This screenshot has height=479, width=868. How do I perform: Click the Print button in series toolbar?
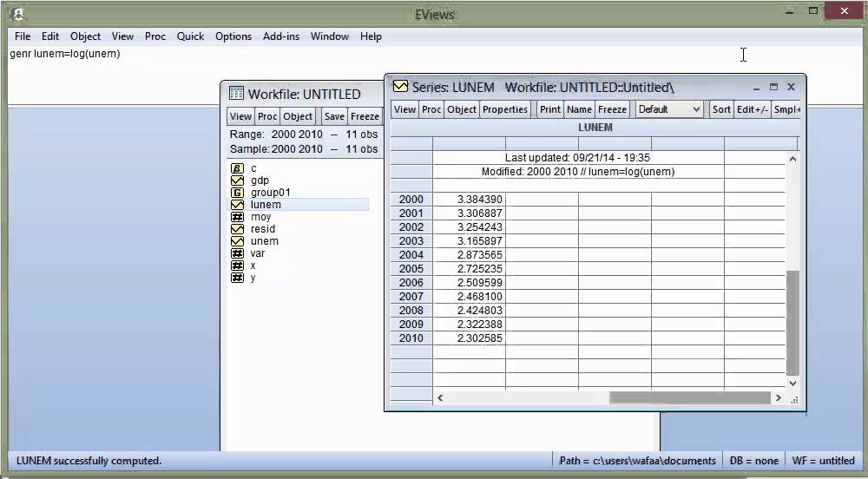click(x=550, y=109)
